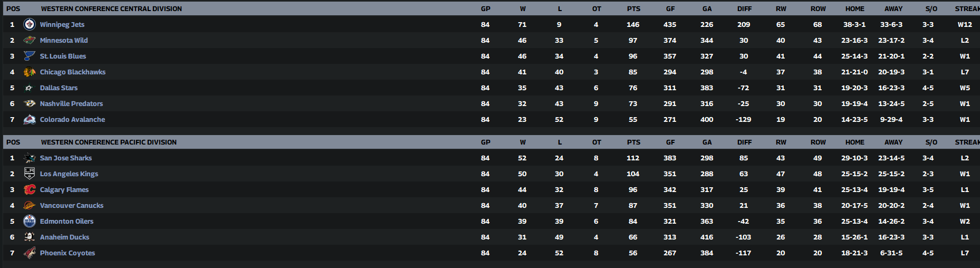Open the Vancouver Canucks team link
The image size is (980, 268).
72,205
